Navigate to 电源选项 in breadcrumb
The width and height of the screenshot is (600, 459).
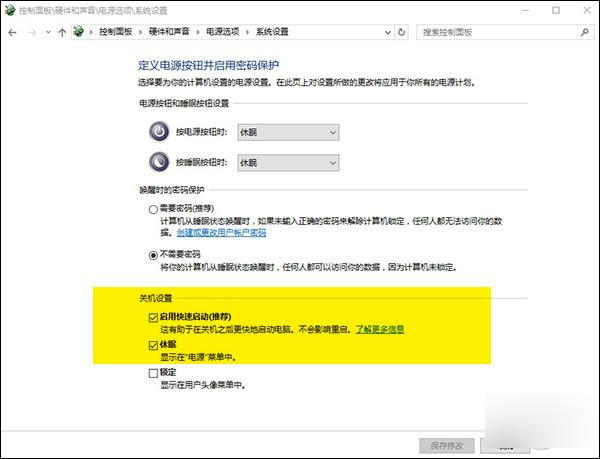coord(225,32)
